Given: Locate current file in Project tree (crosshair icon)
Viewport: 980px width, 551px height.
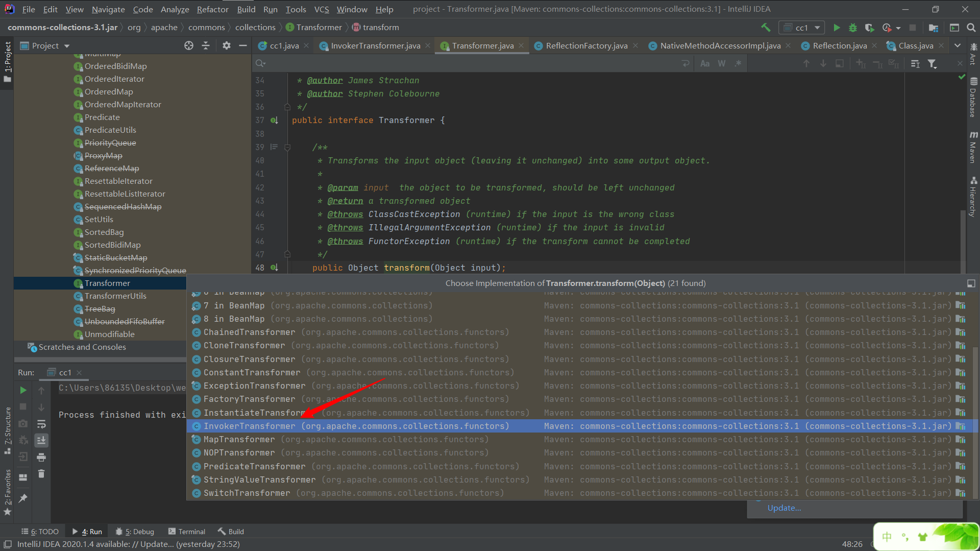Looking at the screenshot, I should tap(189, 45).
